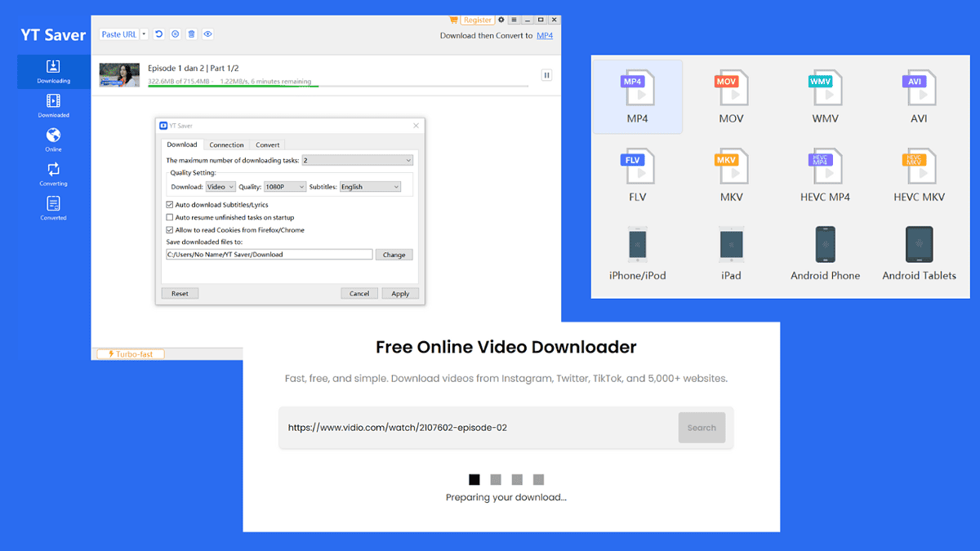Enable Auto resume unfinished tasks on startup
This screenshot has height=551, width=980.
168,217
